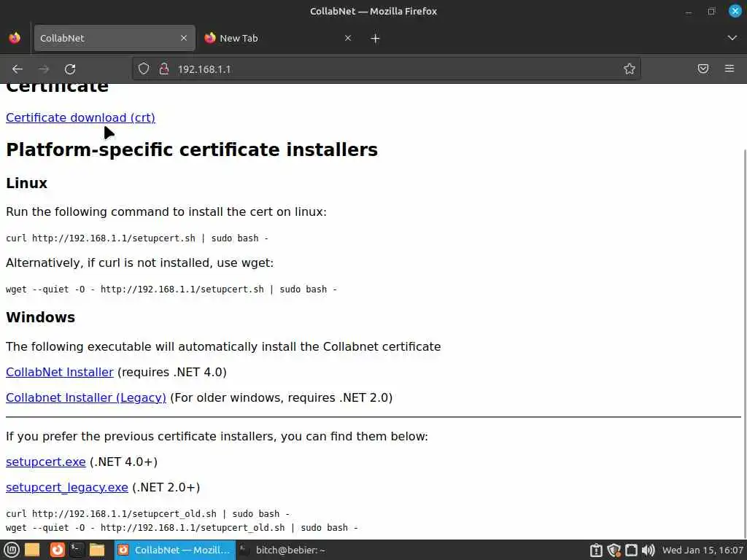The image size is (747, 560).
Task: Open the tracking protection shield icon
Action: pyautogui.click(x=144, y=69)
